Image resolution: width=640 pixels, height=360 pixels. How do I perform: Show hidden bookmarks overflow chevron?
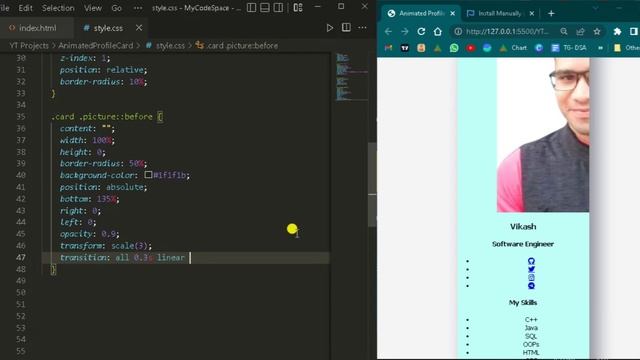600,48
